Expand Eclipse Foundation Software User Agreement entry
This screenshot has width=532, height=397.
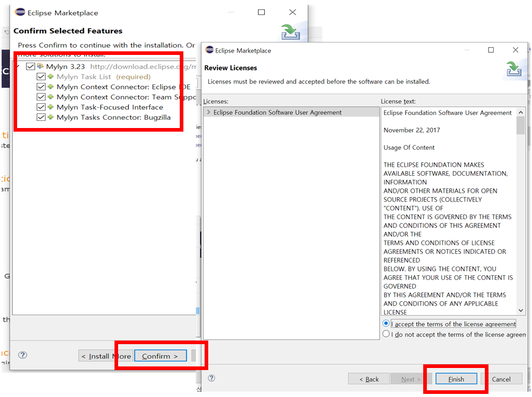click(208, 112)
